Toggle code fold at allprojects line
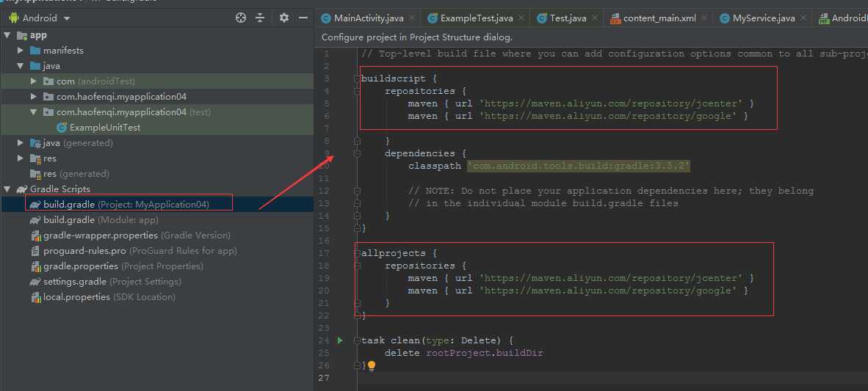 click(356, 253)
